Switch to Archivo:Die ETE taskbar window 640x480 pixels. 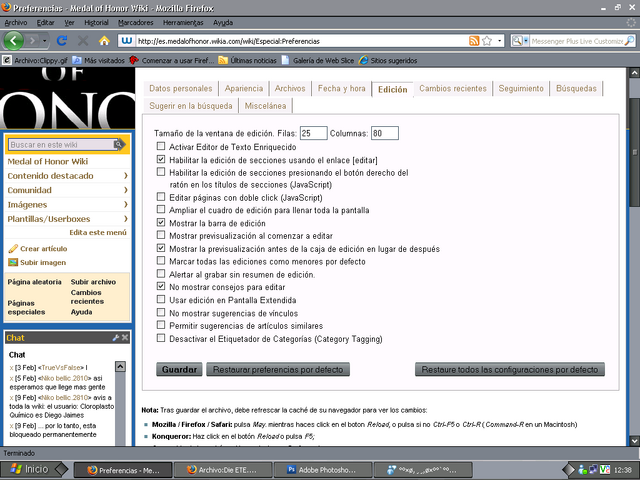click(223, 470)
